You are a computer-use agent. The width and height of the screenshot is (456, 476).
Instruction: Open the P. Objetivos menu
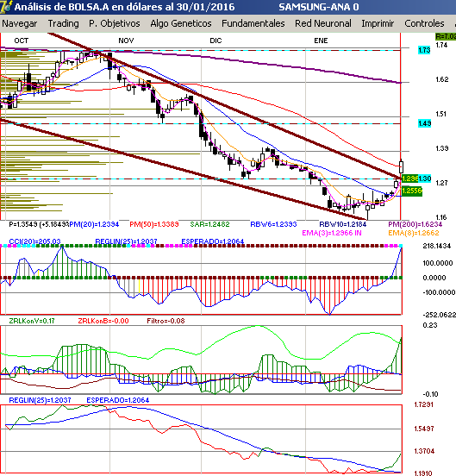coord(115,23)
